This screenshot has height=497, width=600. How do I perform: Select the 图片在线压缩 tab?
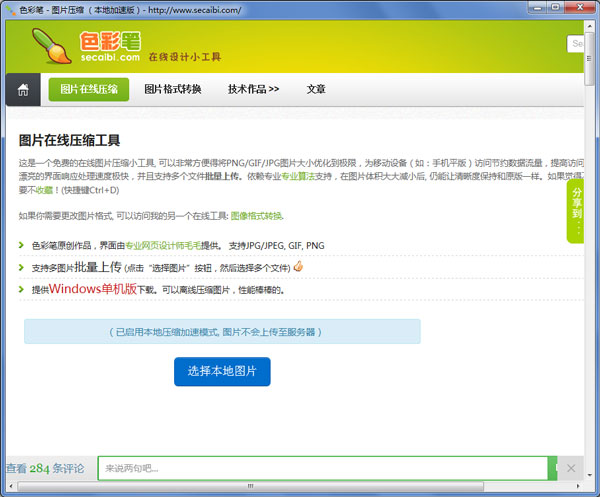(88, 89)
